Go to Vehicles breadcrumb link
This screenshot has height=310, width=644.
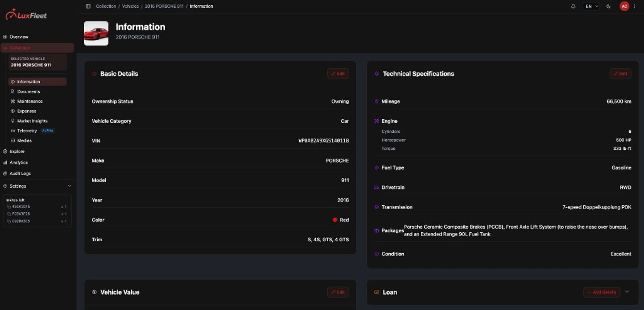click(130, 6)
